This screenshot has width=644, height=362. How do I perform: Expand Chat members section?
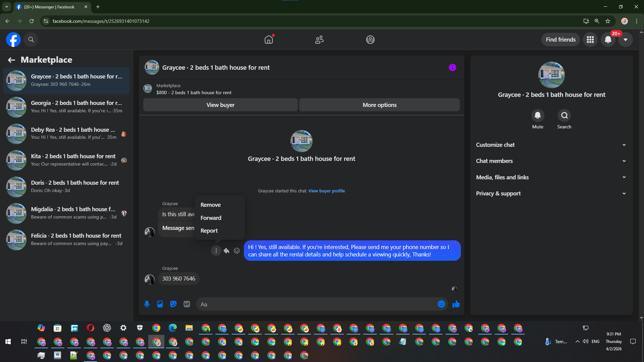point(551,161)
